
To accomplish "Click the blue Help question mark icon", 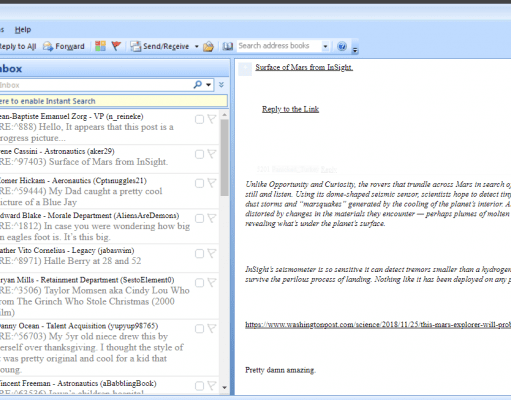I will [342, 46].
